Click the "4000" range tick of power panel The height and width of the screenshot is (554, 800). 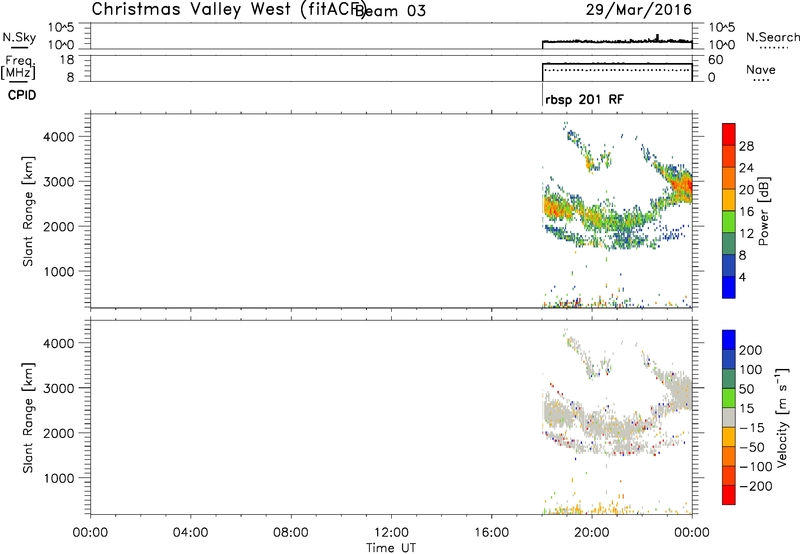point(58,136)
